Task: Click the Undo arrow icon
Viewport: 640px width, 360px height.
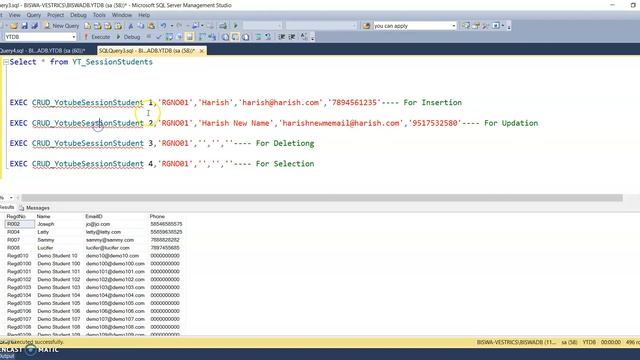Action: point(163,26)
